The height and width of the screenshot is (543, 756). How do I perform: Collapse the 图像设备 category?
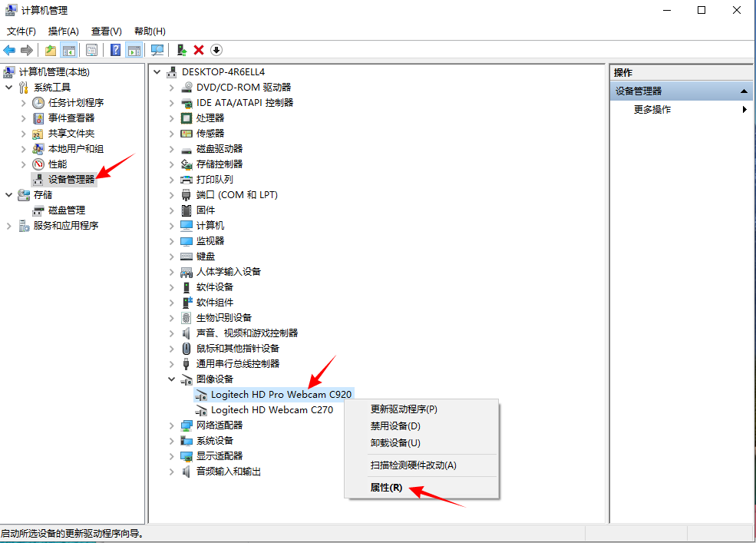(172, 379)
